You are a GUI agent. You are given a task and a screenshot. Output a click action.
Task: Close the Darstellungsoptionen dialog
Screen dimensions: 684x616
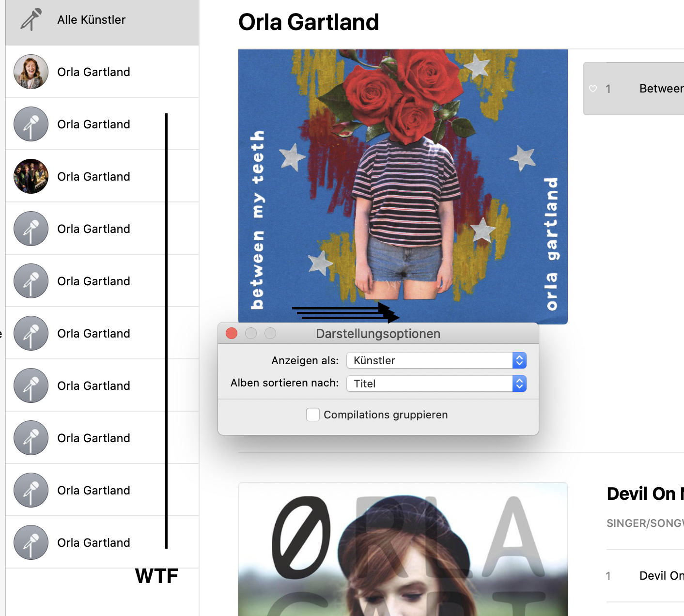coord(232,333)
